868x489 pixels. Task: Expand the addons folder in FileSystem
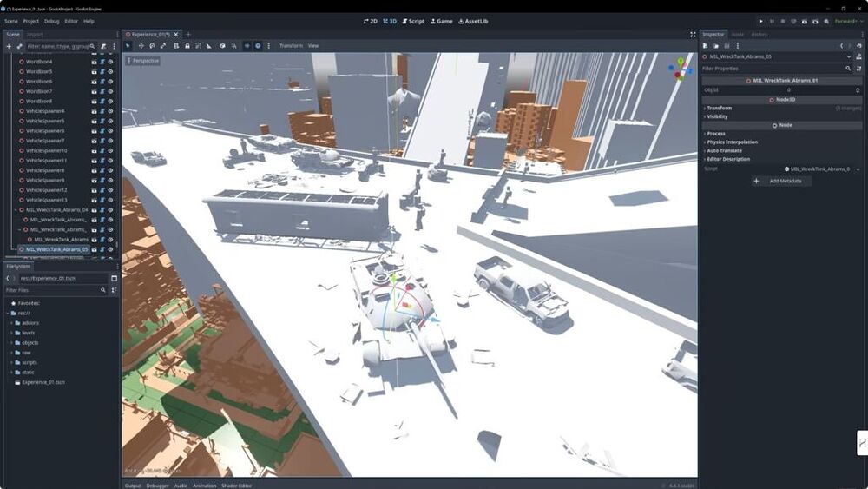tap(11, 323)
